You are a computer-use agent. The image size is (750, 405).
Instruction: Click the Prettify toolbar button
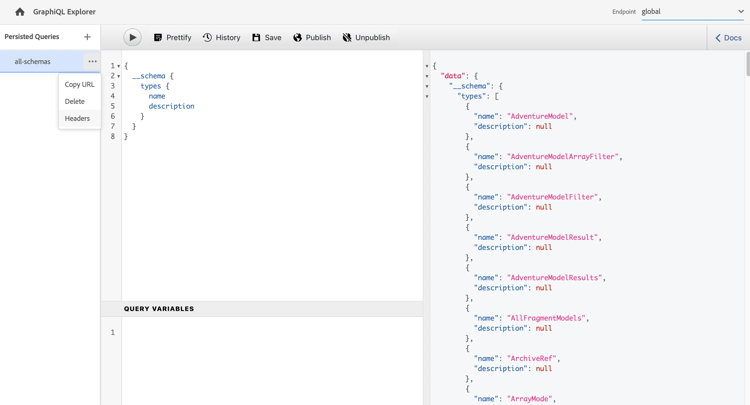pos(172,37)
